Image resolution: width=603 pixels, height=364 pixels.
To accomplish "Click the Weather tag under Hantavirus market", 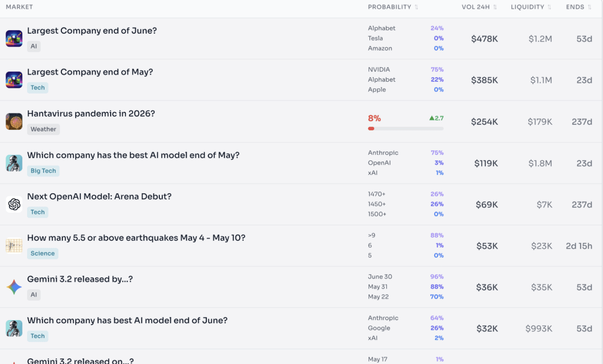I will coord(44,129).
